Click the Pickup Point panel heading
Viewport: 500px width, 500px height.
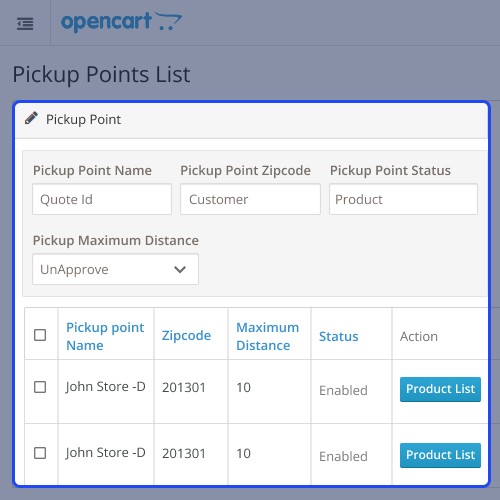83,119
